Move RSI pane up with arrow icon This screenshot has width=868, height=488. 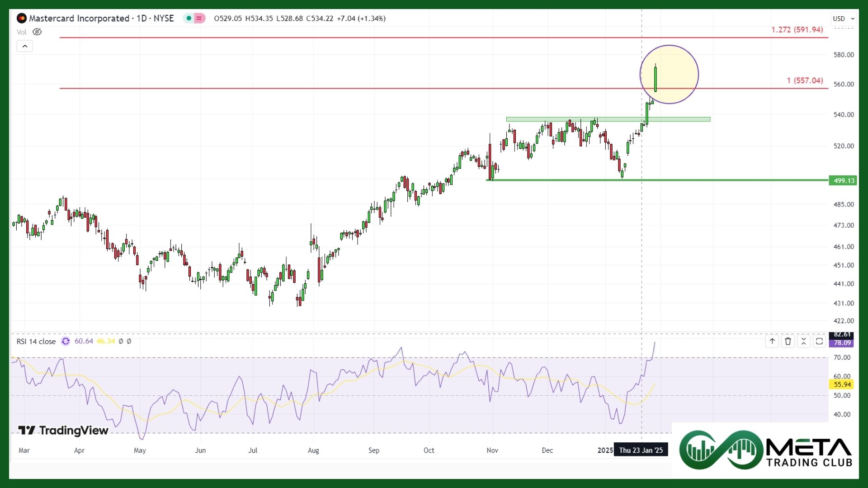(x=772, y=342)
